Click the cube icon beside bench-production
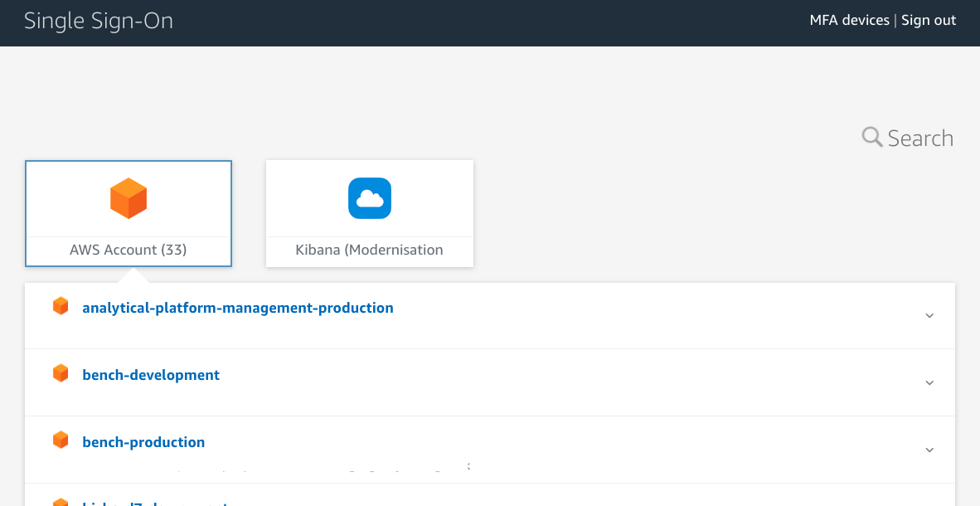980x506 pixels. coord(61,440)
